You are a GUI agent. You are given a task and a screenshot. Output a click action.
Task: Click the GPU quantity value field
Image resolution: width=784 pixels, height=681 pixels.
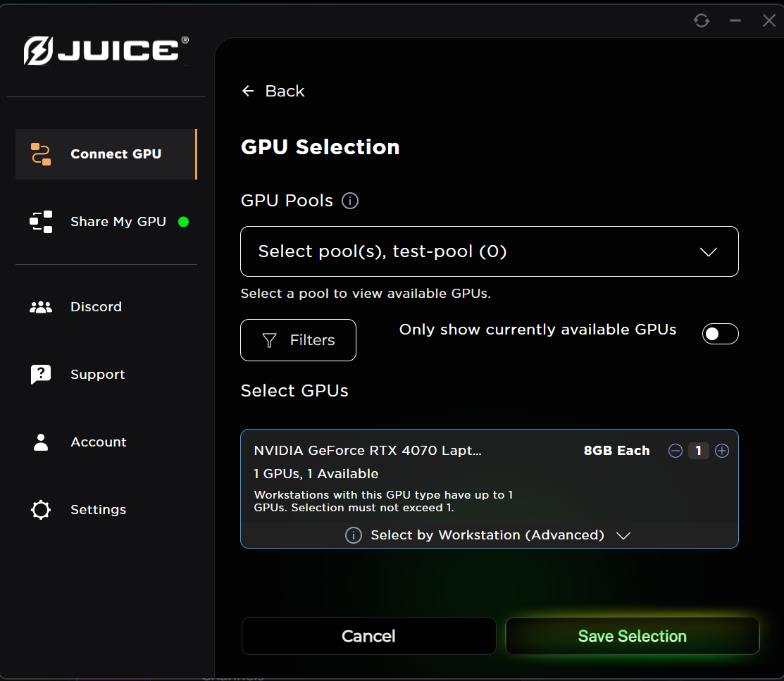pyautogui.click(x=699, y=451)
